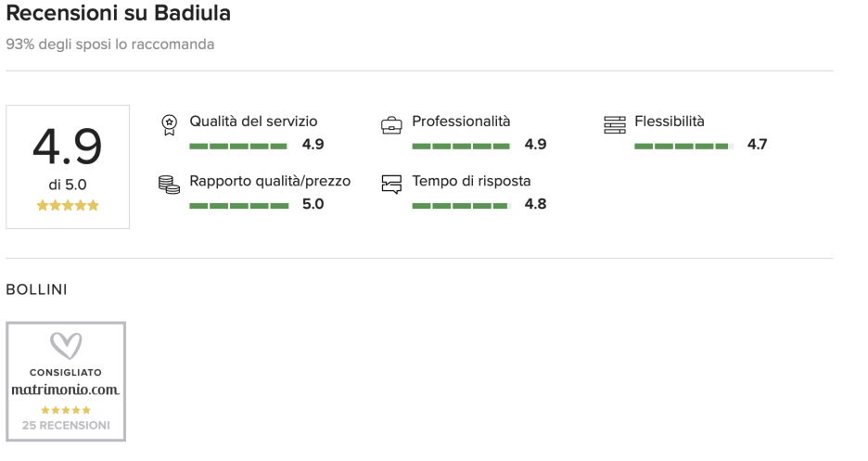Click the Flessibilità 4.7 score value

[757, 145]
